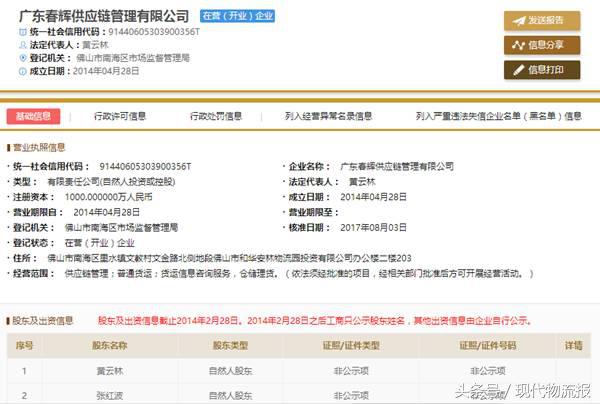
Task: Click the 经营范围 business scope text
Action: point(299,274)
